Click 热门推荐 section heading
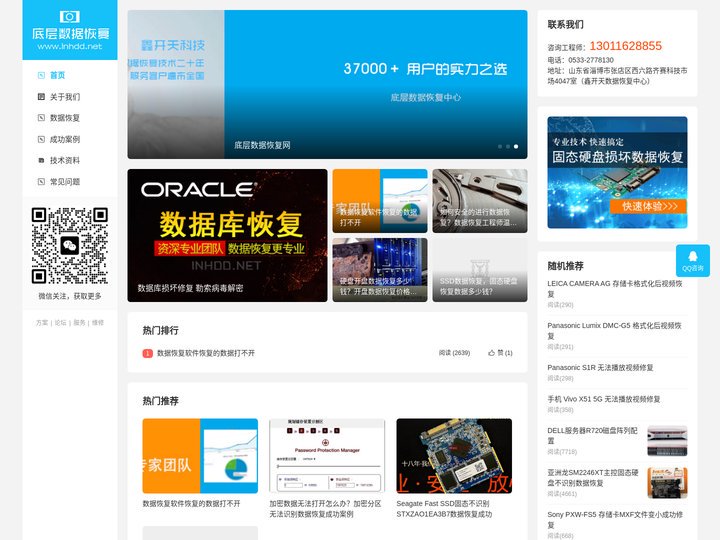Screen dimensions: 720x540 160,401
